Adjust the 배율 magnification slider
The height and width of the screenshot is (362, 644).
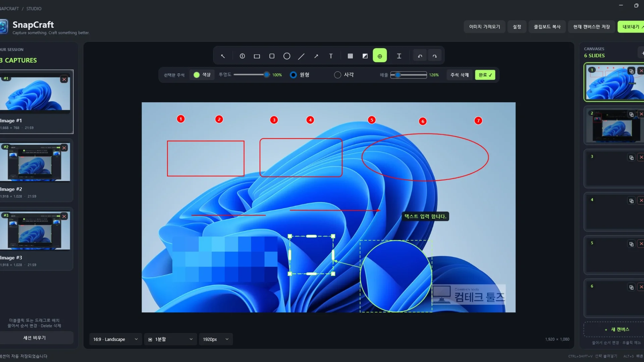tap(409, 75)
